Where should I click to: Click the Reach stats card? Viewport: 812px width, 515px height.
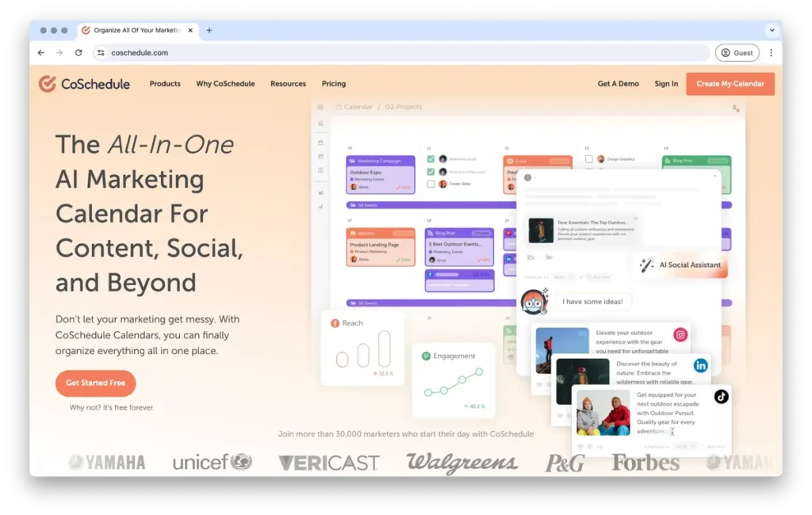[362, 348]
